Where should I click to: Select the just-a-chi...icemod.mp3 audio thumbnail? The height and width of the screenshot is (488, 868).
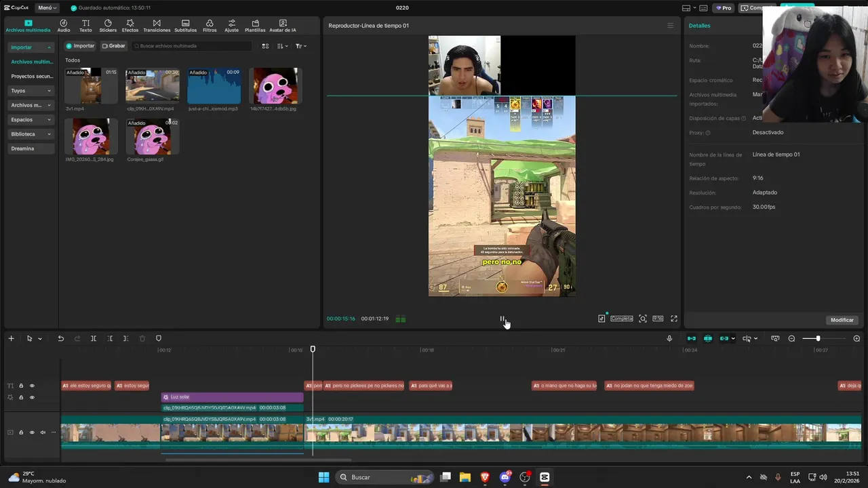214,85
